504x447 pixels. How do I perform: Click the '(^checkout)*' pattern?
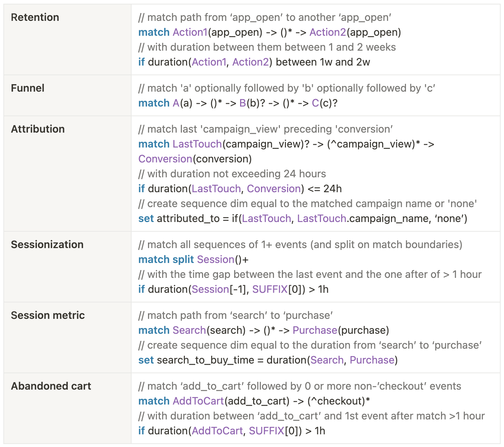(x=338, y=401)
